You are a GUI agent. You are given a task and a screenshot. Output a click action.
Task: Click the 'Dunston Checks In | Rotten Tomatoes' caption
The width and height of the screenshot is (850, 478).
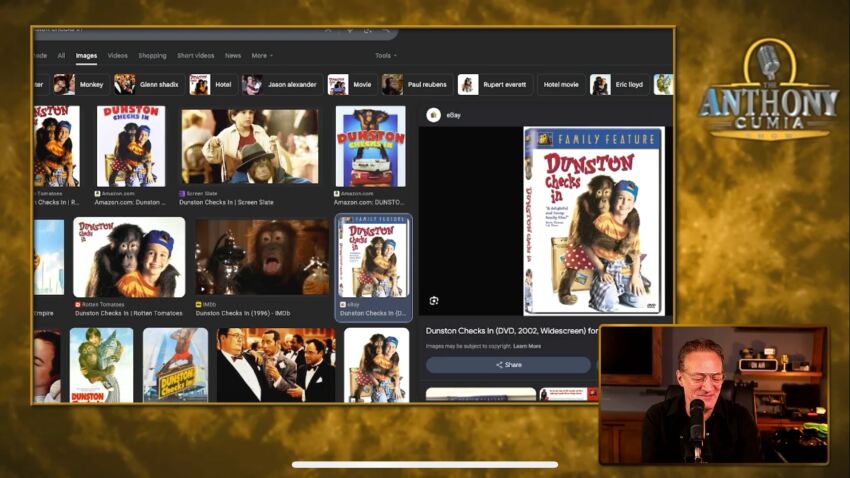tap(128, 313)
